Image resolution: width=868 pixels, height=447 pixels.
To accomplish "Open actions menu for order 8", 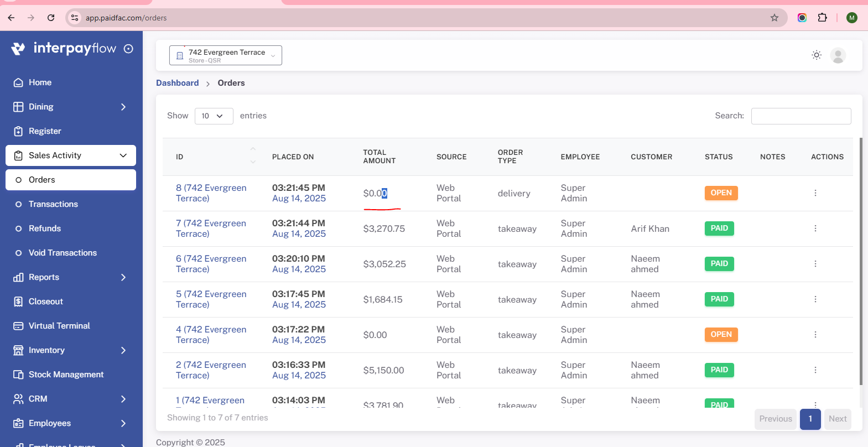I will 815,193.
